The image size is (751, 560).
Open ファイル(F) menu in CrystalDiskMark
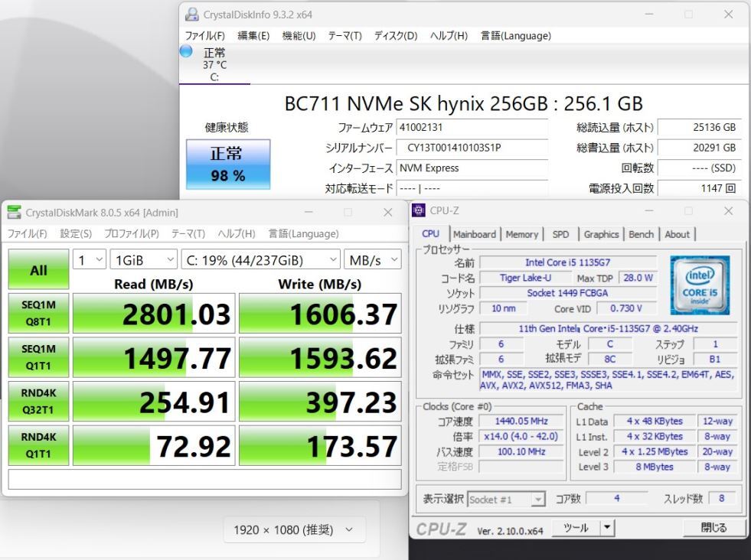pos(28,233)
